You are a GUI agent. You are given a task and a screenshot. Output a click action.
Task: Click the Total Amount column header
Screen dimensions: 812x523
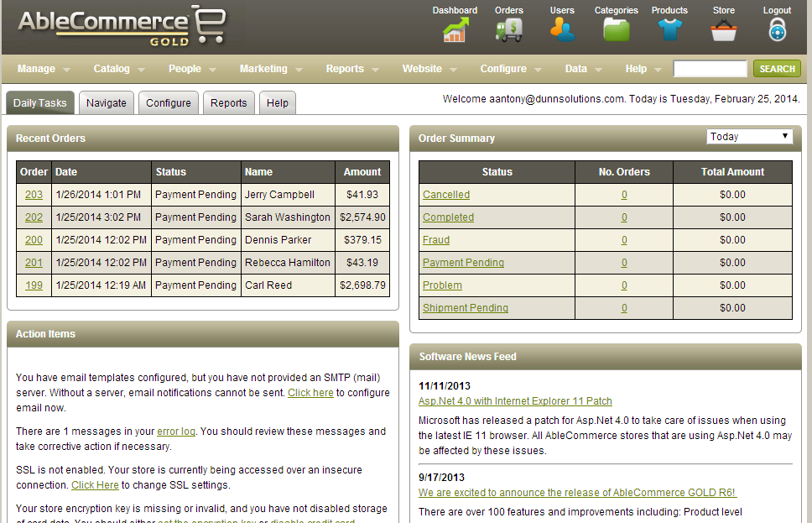click(x=732, y=172)
